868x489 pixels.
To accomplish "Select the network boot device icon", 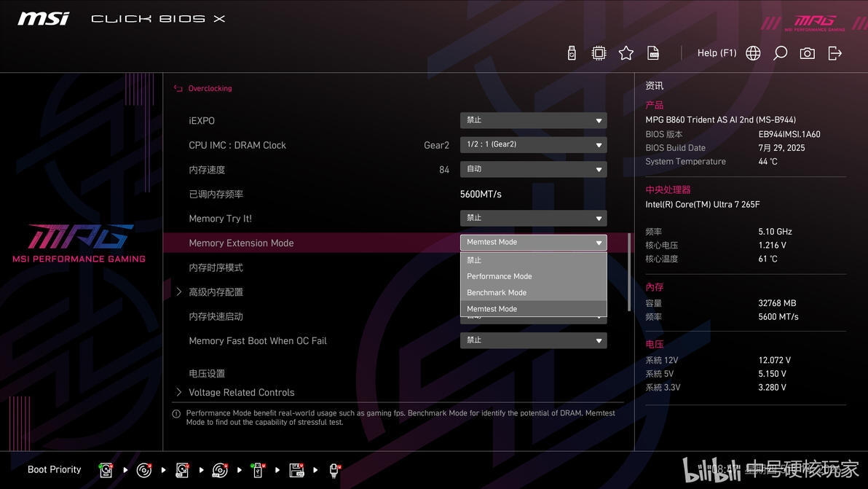I will point(334,470).
